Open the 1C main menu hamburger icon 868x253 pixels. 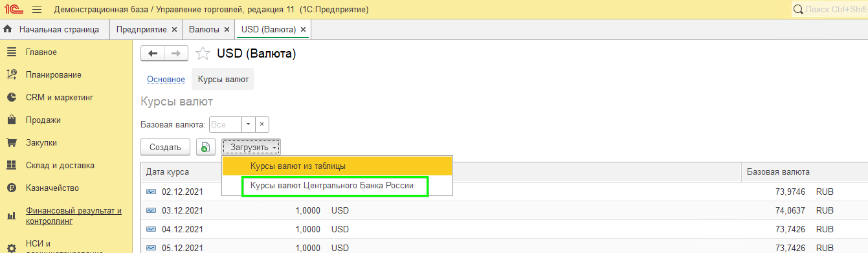[36, 10]
